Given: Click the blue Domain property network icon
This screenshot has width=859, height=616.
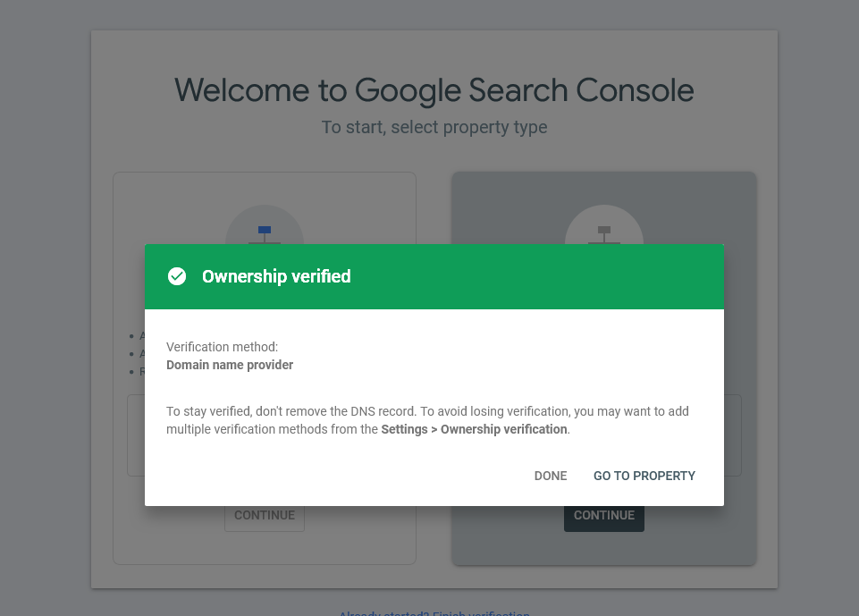Looking at the screenshot, I should (265, 234).
